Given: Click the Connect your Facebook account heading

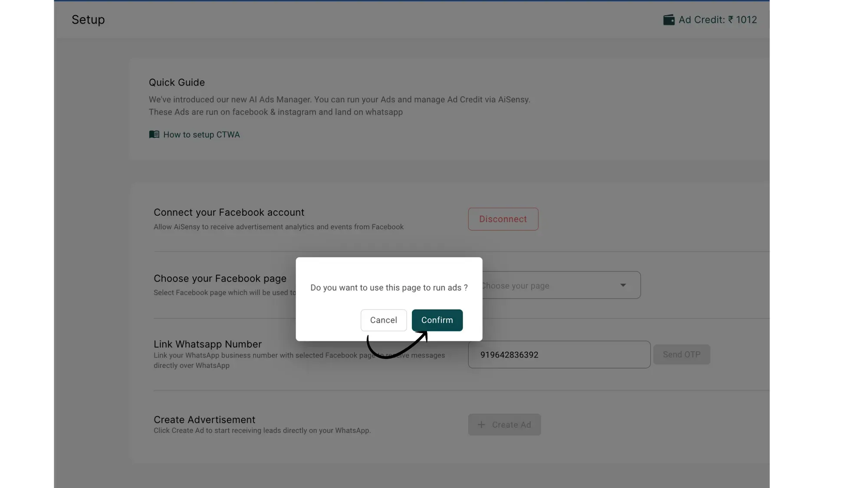Looking at the screenshot, I should [x=229, y=212].
